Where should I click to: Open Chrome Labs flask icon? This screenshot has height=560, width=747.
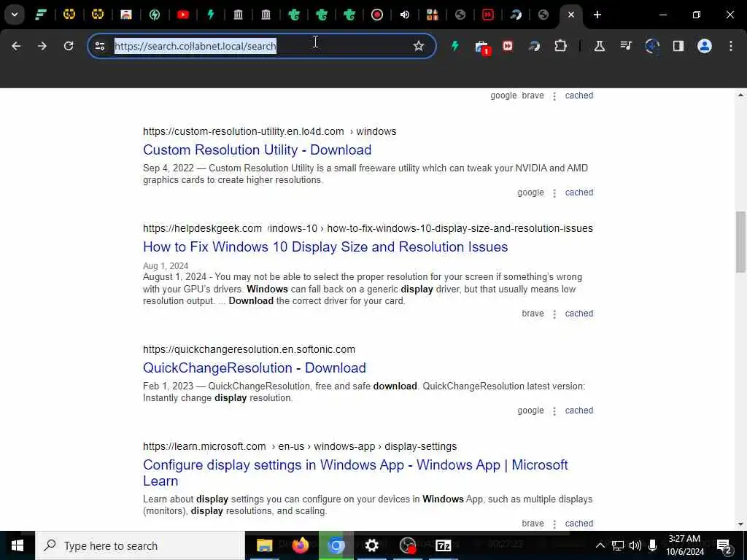[600, 46]
